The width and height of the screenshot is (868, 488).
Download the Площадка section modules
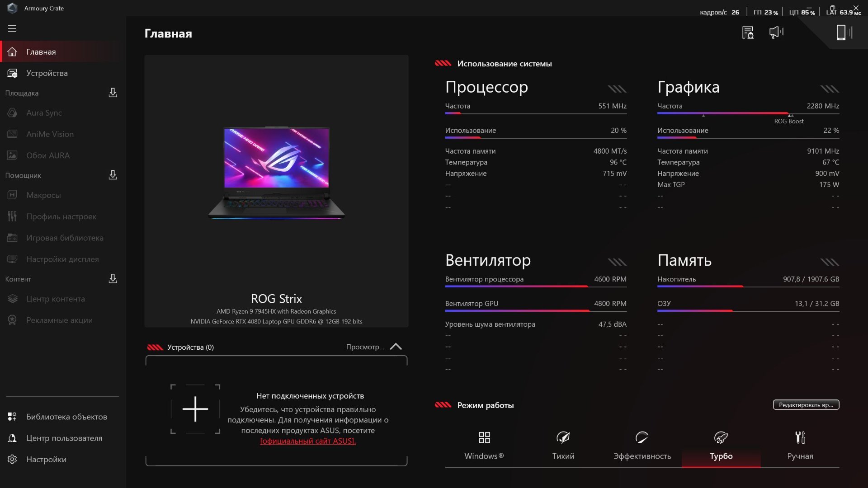113,93
